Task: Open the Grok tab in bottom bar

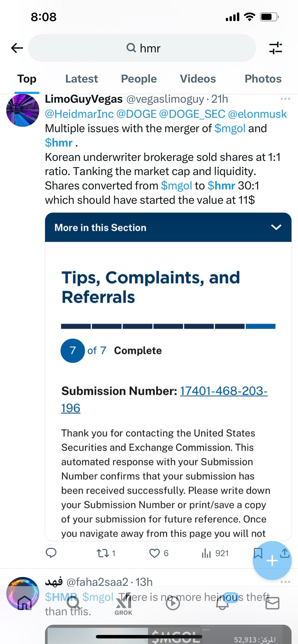Action: (x=123, y=604)
